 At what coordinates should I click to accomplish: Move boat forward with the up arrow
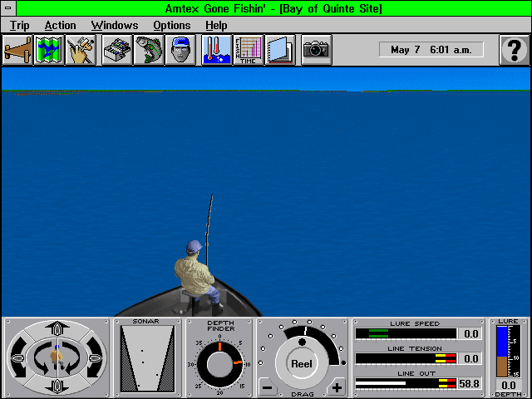click(x=57, y=328)
